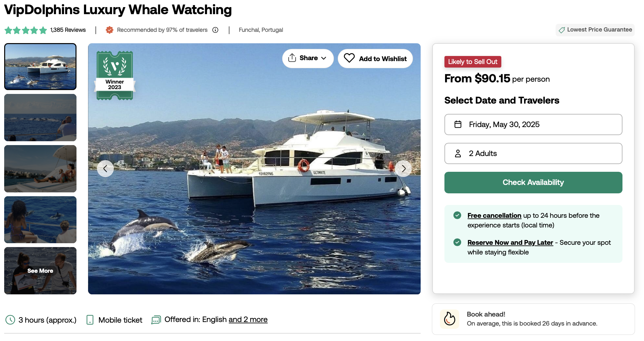Go to the previous photo with left arrow
644x341 pixels.
tap(105, 169)
